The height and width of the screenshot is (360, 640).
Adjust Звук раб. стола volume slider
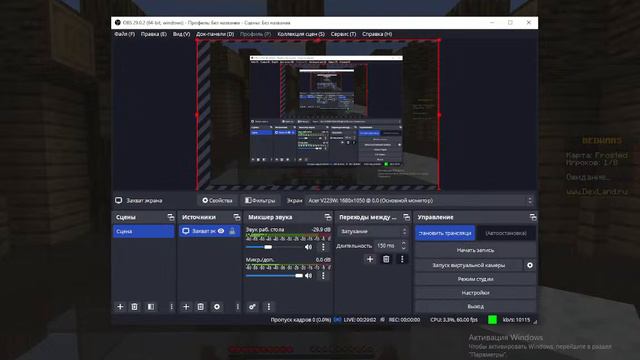coord(274,247)
